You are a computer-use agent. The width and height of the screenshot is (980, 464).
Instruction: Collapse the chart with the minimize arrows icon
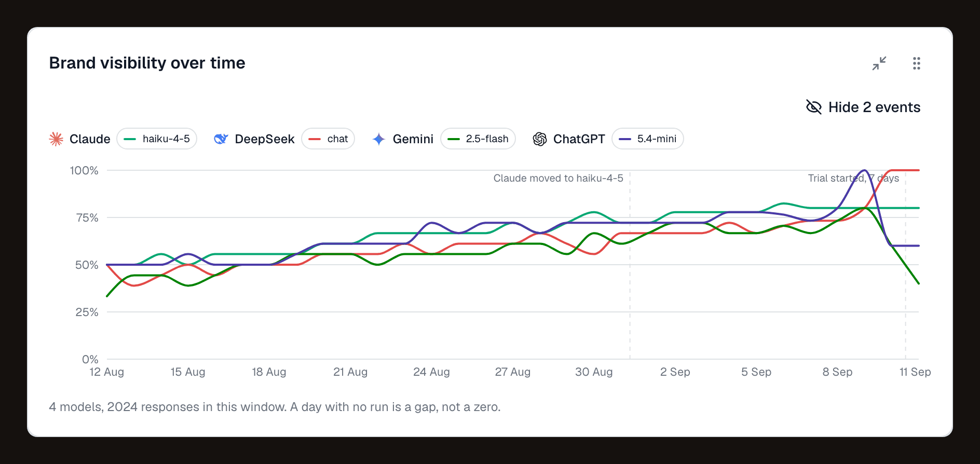(879, 63)
